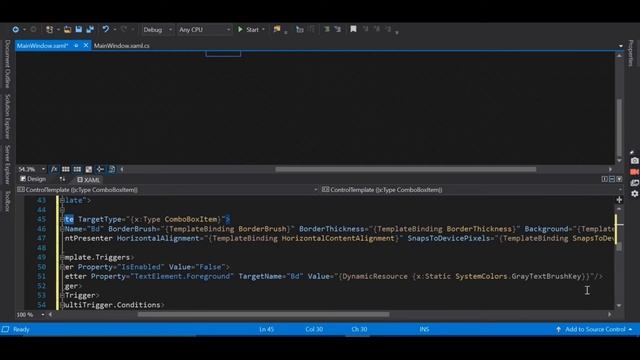Toggle the fx effects button in designer
The image size is (640, 360).
[x=54, y=169]
